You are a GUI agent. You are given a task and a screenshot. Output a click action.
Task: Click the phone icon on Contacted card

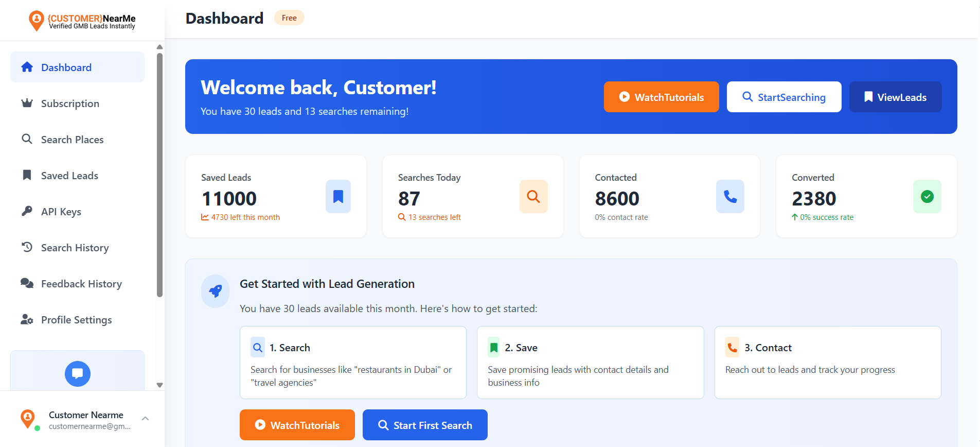[x=730, y=196]
